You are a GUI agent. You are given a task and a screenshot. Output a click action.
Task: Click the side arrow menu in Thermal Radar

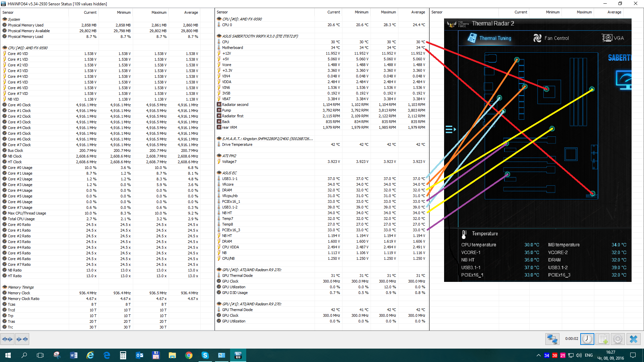click(x=450, y=129)
